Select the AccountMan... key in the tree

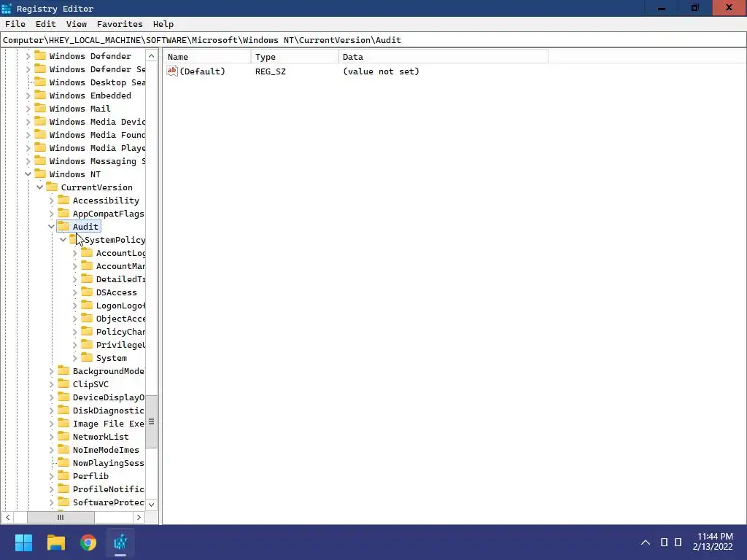(x=120, y=266)
